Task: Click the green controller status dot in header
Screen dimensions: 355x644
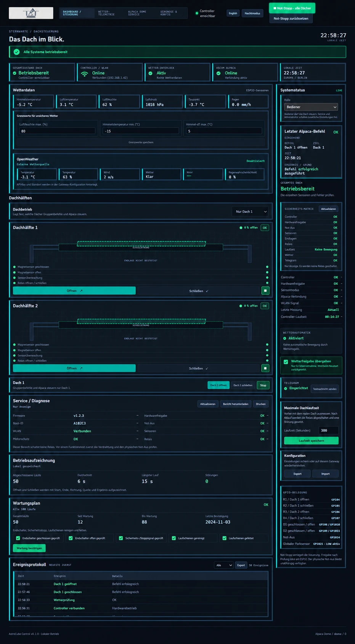Action: 197,13
